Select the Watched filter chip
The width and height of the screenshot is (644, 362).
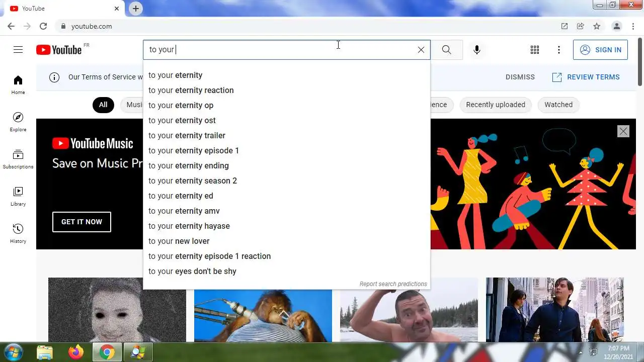click(x=558, y=105)
